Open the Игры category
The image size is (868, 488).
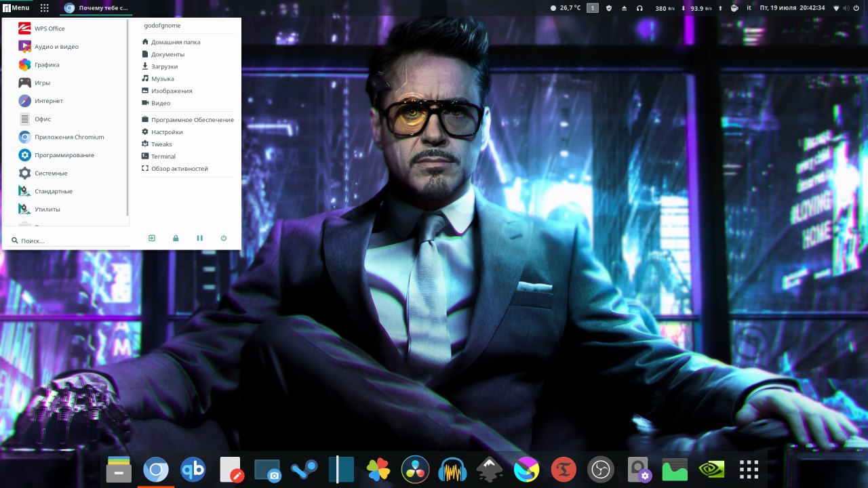[x=65, y=83]
